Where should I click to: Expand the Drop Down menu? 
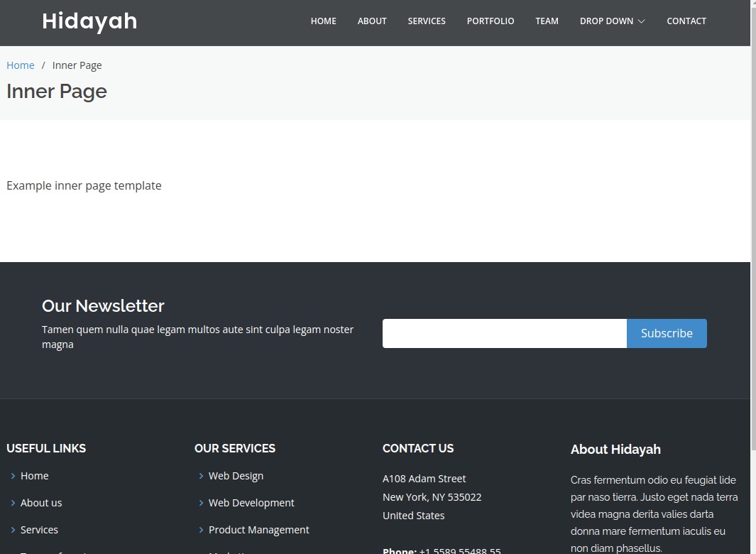[x=606, y=21]
